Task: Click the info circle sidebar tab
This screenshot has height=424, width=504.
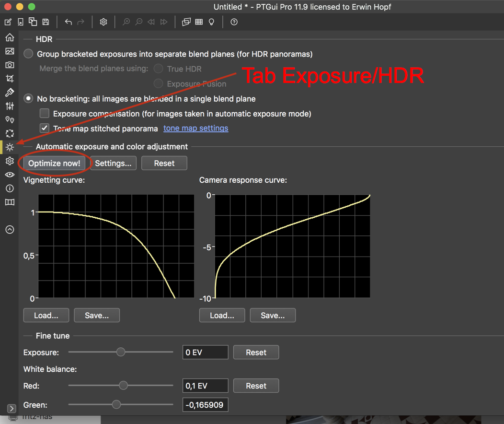Action: (x=10, y=188)
